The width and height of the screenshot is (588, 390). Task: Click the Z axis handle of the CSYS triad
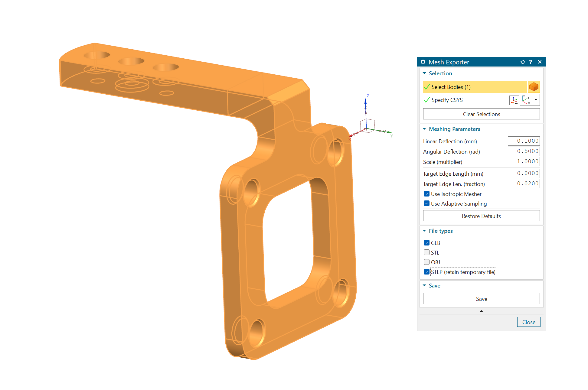pos(365,101)
